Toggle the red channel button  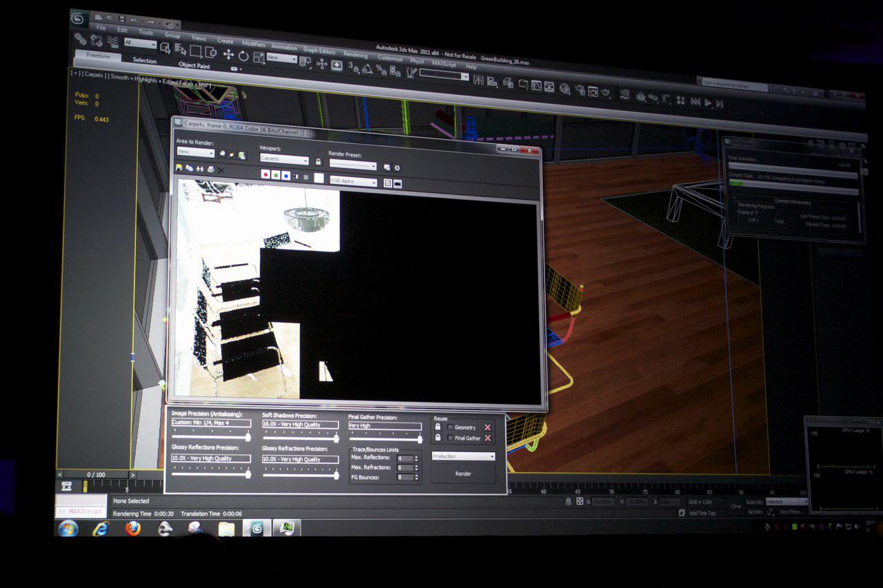[266, 174]
